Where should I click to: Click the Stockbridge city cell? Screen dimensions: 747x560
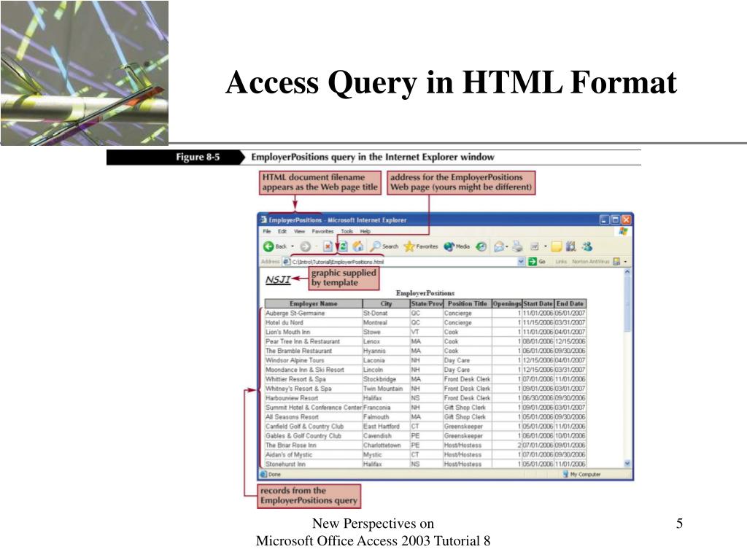click(386, 379)
